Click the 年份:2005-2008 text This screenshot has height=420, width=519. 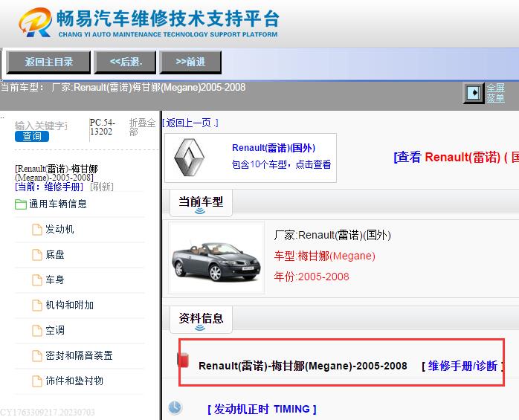[x=312, y=277]
